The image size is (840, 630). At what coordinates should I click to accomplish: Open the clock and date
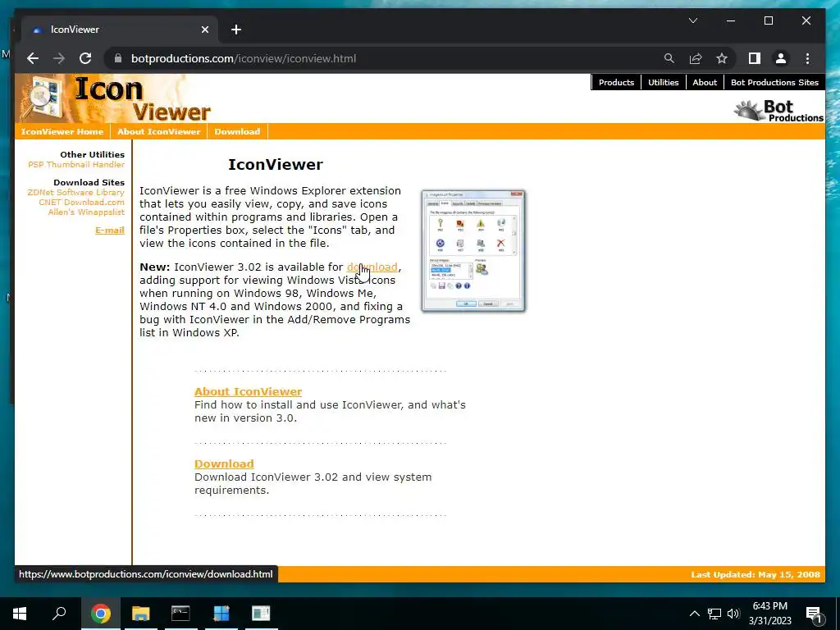(769, 614)
